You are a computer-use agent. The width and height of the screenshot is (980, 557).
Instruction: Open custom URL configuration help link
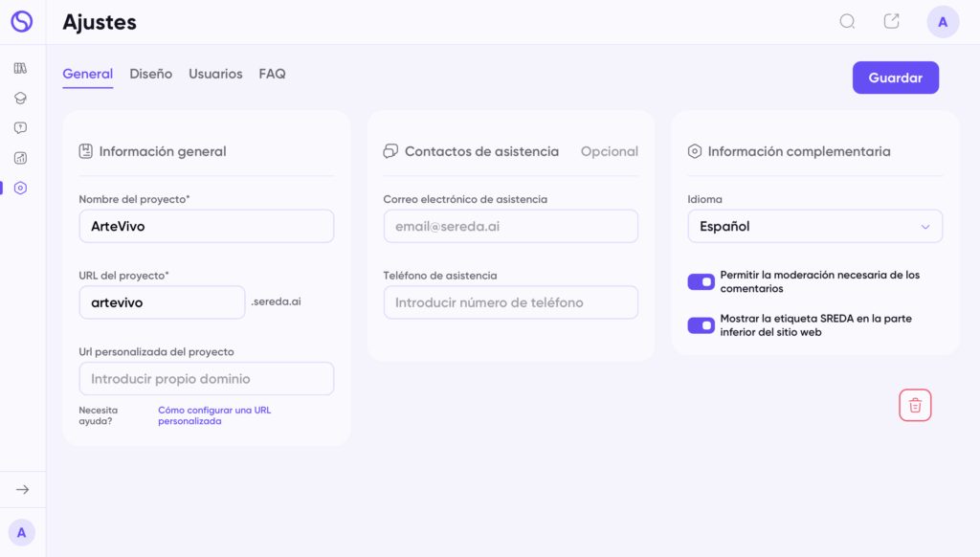214,415
